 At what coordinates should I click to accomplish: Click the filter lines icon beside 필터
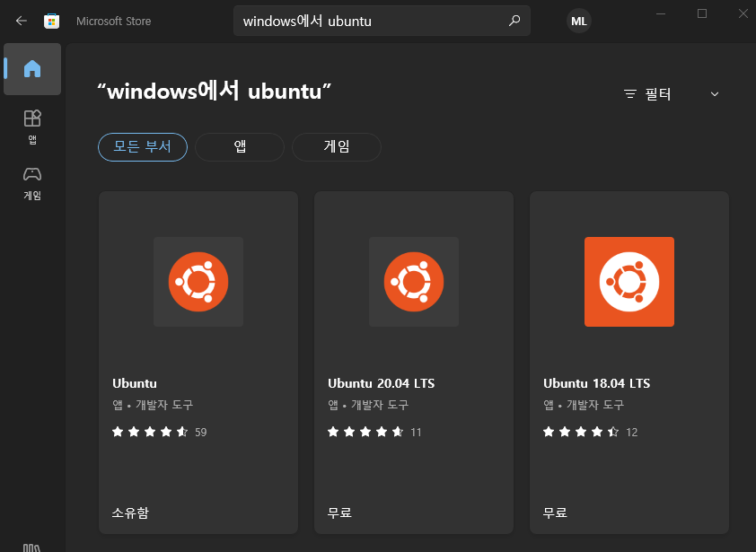(x=630, y=94)
